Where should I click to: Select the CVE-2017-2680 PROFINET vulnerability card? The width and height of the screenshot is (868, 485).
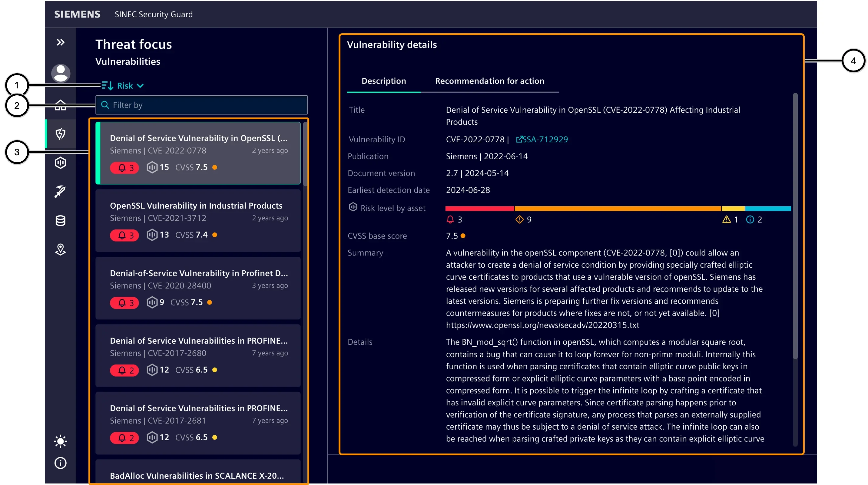tap(198, 356)
